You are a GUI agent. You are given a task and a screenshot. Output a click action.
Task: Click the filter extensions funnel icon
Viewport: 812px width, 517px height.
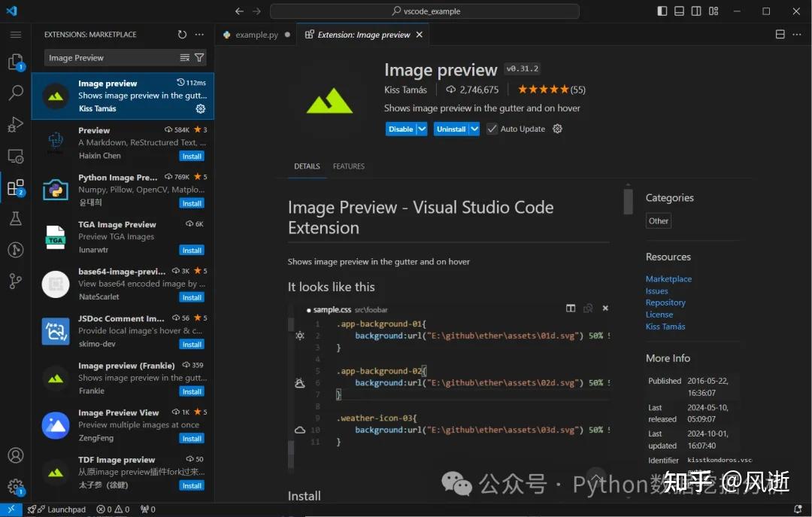click(199, 58)
